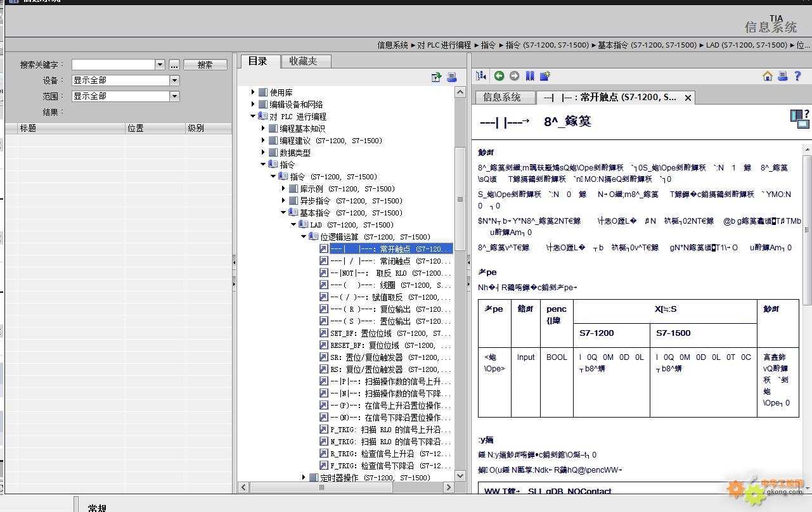Go forward with the gray arrow
Viewport: 812px width, 512px height.
point(515,76)
